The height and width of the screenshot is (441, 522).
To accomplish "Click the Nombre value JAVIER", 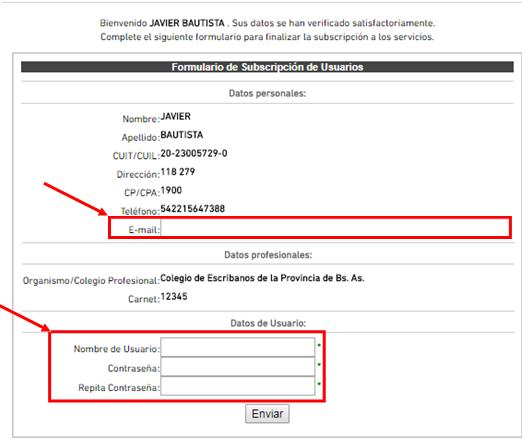I will (x=176, y=116).
